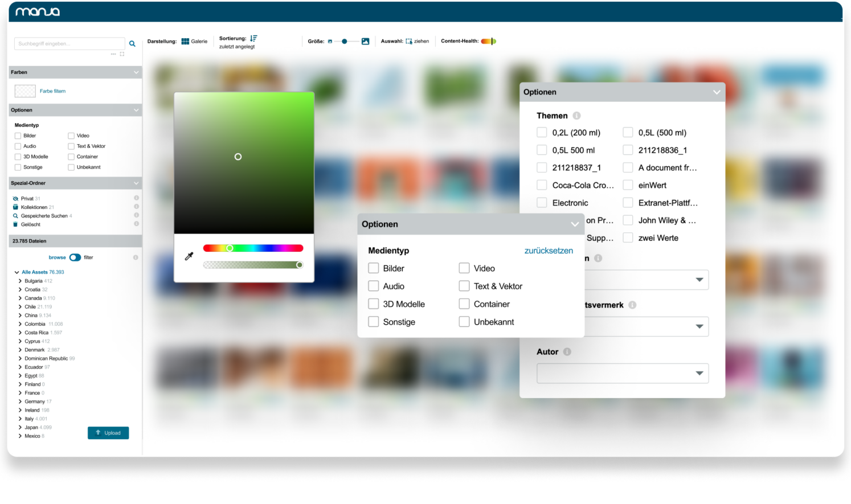The width and height of the screenshot is (851, 504).
Task: Tick the sidebar 3D Modelle checkbox
Action: pos(18,157)
